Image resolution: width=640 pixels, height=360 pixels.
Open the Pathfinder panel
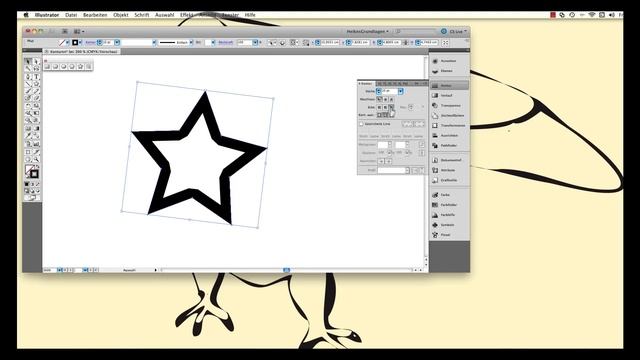pyautogui.click(x=449, y=145)
